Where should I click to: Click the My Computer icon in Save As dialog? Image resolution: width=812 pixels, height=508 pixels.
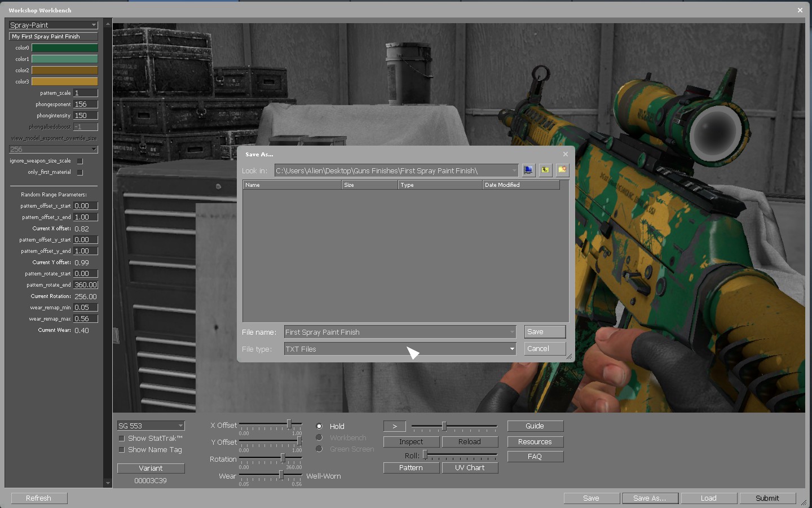(528, 170)
